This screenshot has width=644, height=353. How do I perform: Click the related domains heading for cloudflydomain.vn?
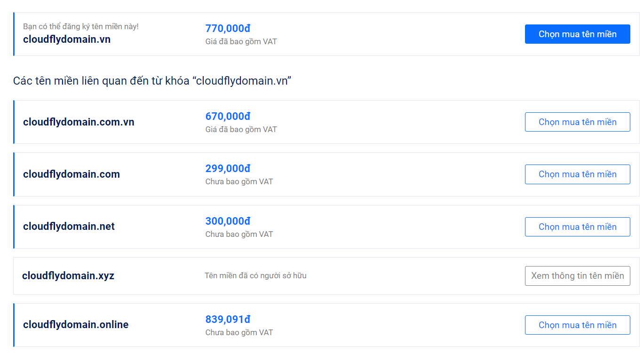point(152,81)
